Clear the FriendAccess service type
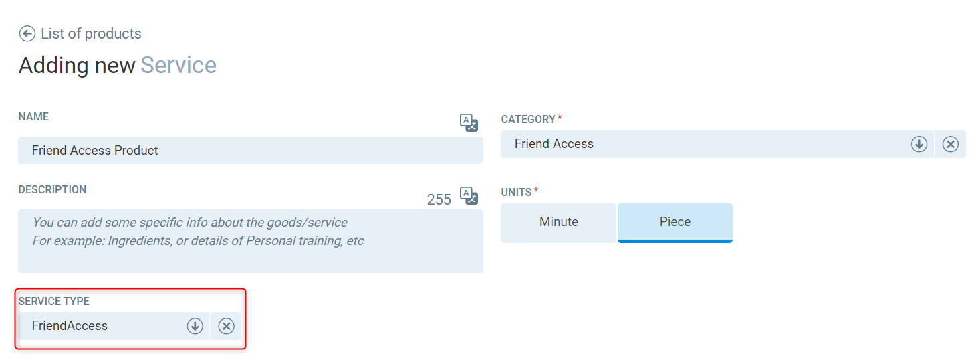 226,326
